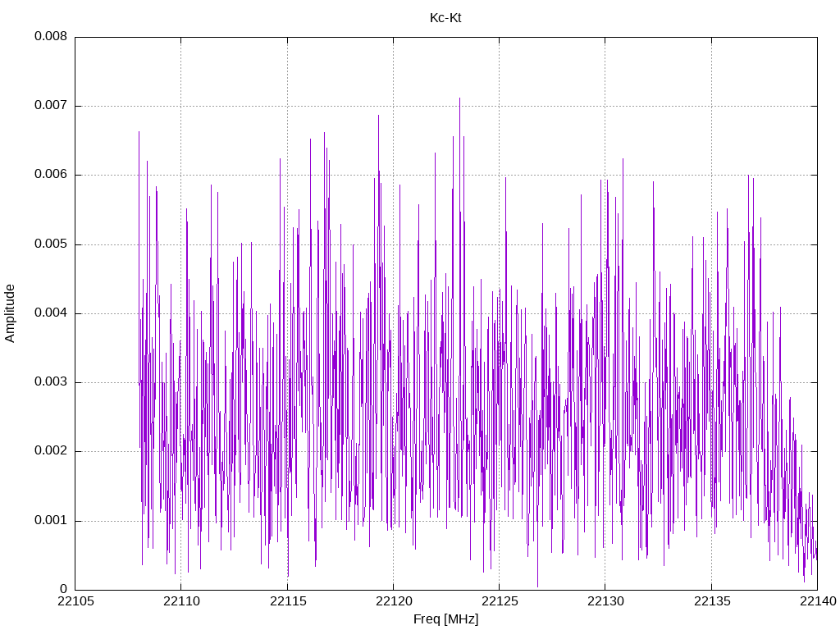Click the y-axis value 0.008
The height and width of the screenshot is (630, 840).
(51, 36)
